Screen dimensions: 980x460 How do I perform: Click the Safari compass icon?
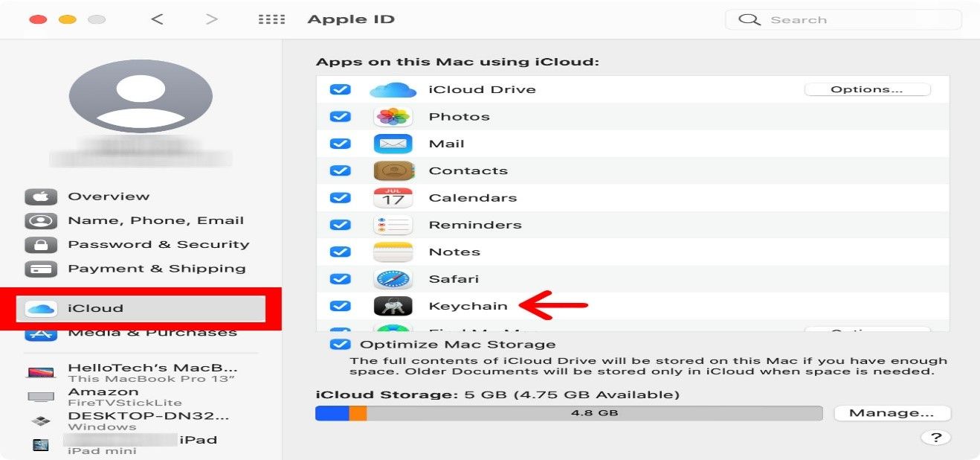(393, 278)
